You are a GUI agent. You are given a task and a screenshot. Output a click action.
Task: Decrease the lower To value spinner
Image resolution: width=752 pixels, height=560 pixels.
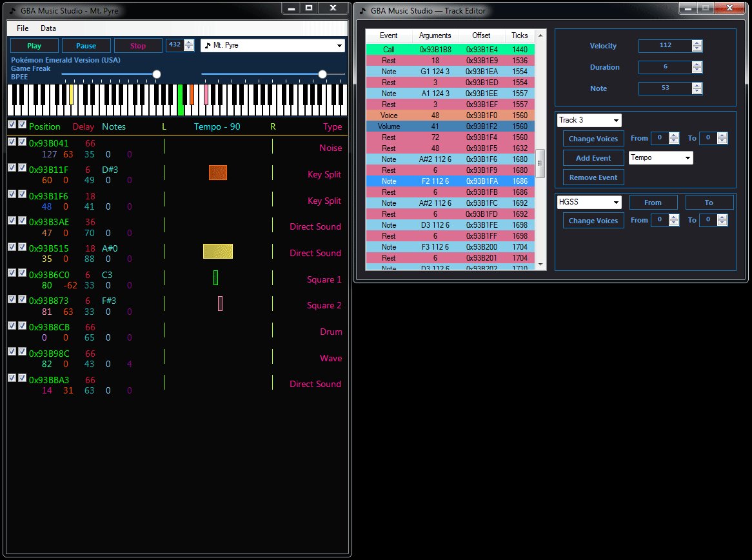722,223
